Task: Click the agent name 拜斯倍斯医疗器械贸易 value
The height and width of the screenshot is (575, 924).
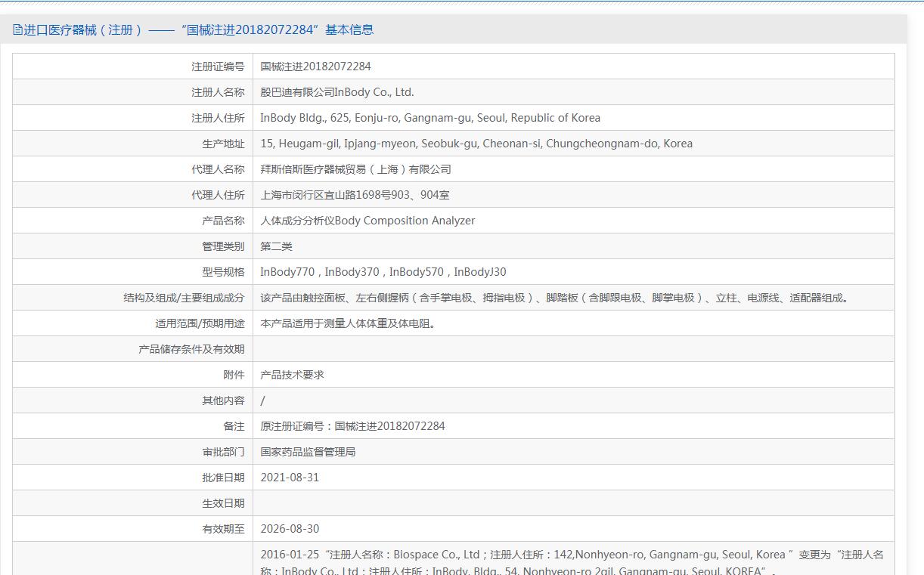Action: click(355, 169)
